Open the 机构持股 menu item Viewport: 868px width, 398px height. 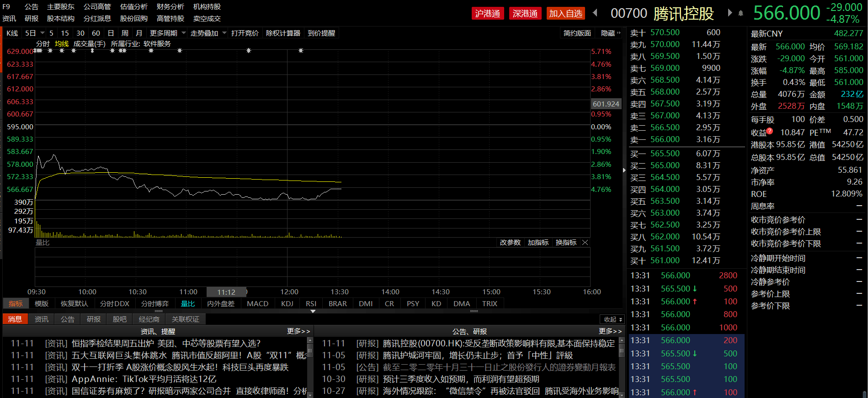[x=207, y=7]
